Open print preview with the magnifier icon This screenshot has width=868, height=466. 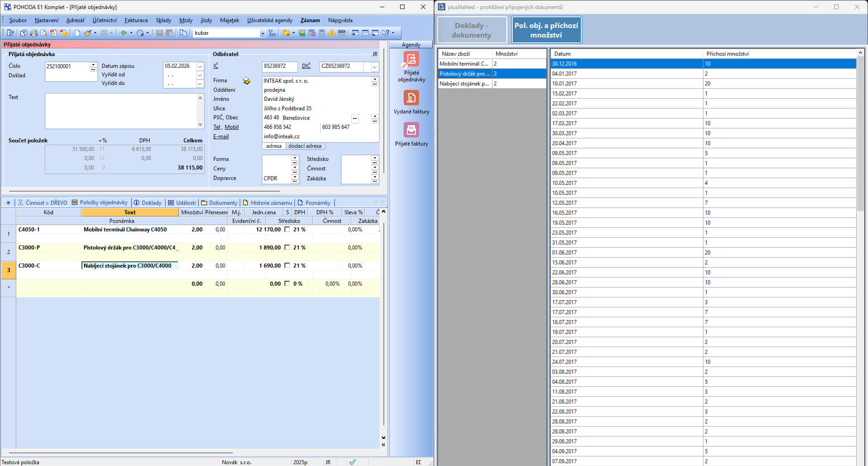coord(44,33)
